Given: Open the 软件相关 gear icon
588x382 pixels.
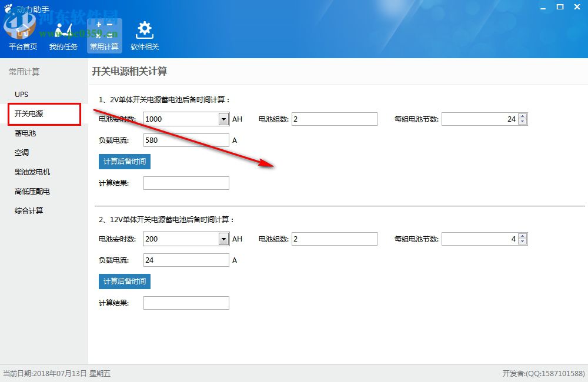Looking at the screenshot, I should point(144,33).
